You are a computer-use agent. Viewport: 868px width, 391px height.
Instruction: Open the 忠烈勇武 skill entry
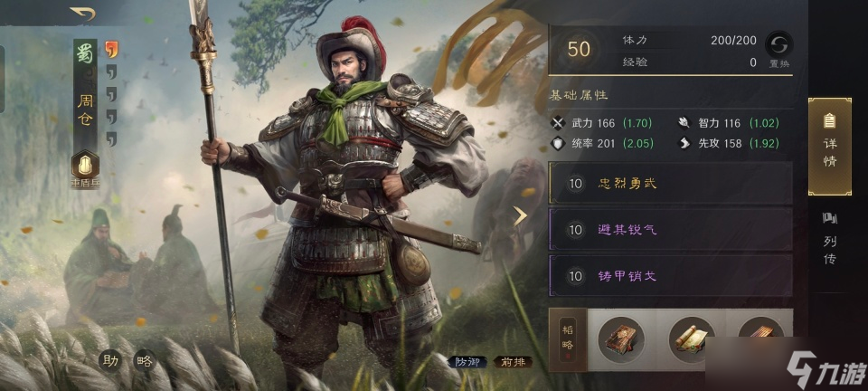point(670,184)
